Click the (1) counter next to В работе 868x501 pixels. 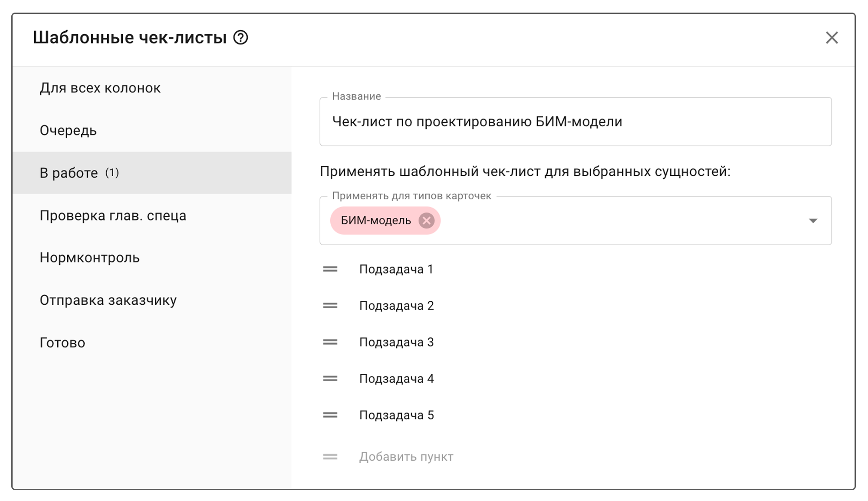(x=112, y=173)
